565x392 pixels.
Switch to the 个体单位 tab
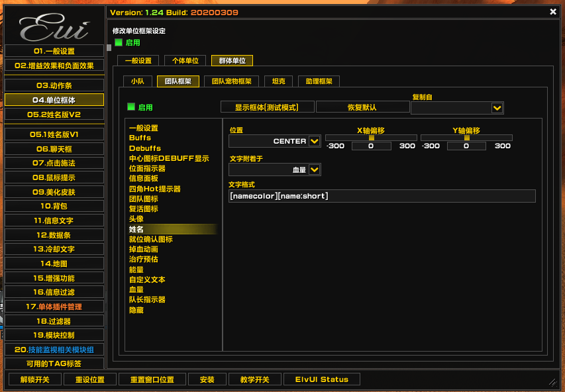pyautogui.click(x=185, y=61)
